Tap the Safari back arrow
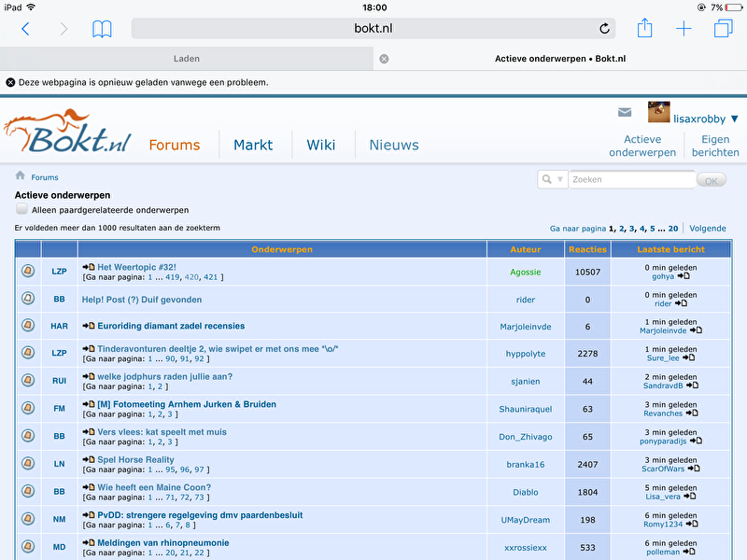The width and height of the screenshot is (747, 560). pos(26,29)
